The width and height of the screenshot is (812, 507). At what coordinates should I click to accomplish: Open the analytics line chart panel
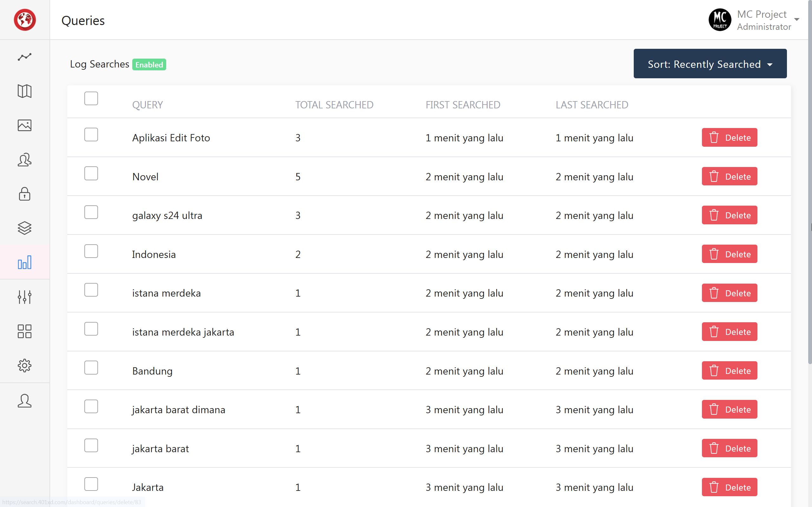[24, 57]
